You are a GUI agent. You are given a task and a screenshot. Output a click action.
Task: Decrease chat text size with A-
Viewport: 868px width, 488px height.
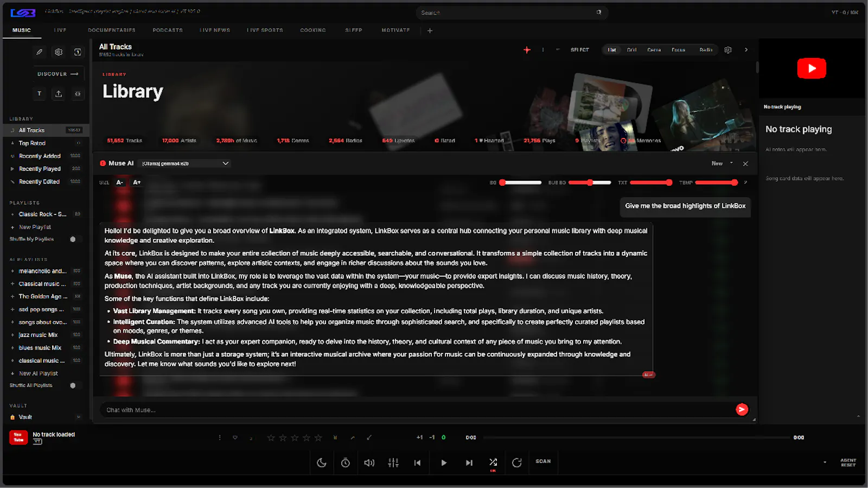(x=120, y=182)
